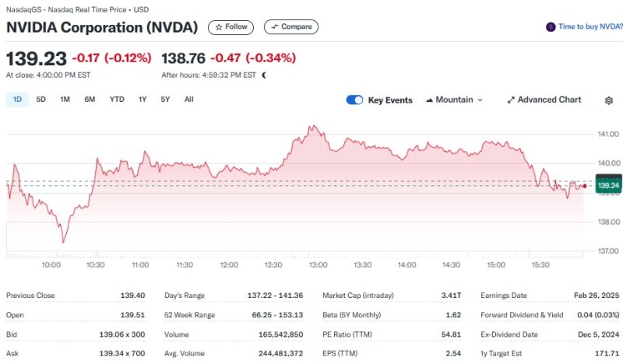Show the All time chart range
The height and width of the screenshot is (364, 623).
(188, 100)
